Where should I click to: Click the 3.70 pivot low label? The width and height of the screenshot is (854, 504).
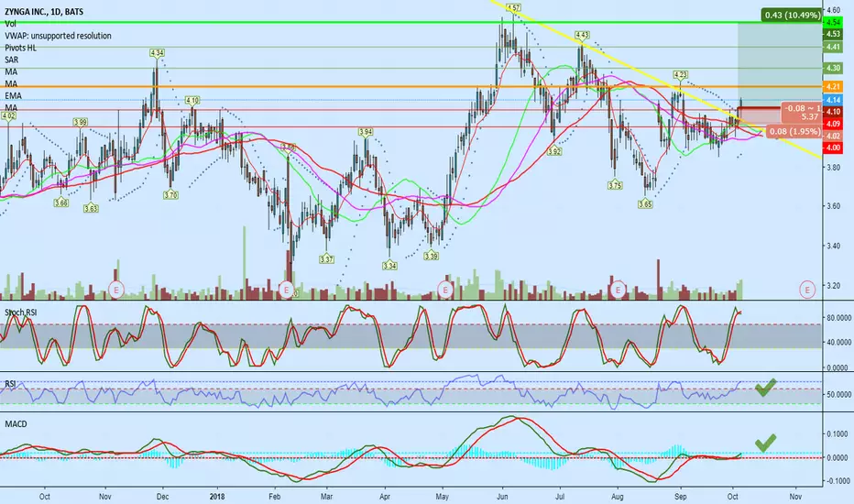click(170, 194)
